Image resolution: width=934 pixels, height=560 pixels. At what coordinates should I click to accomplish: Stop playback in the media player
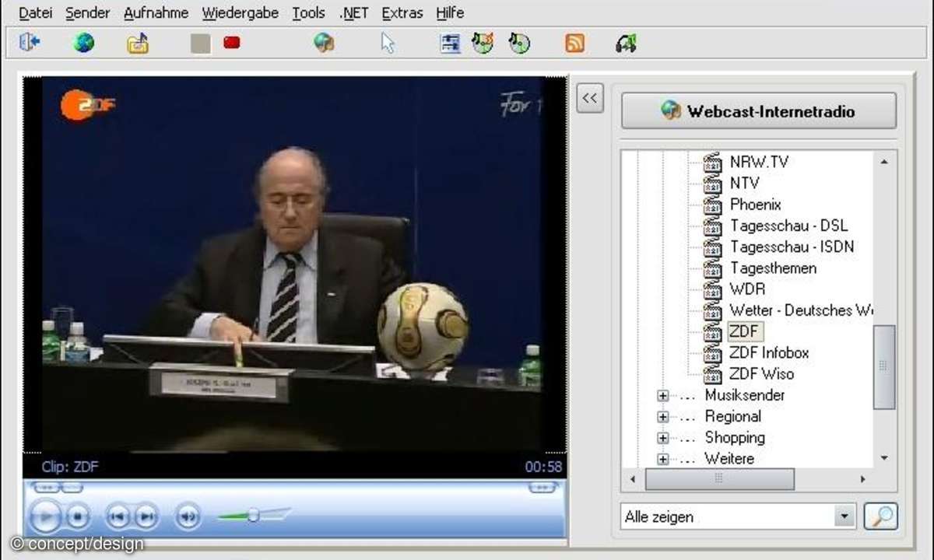click(x=77, y=516)
